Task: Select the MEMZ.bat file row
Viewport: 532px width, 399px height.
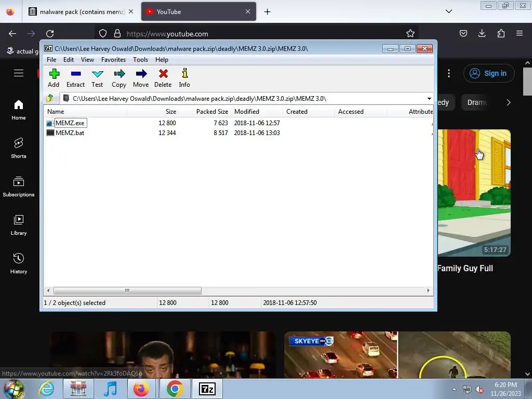Action: (x=239, y=133)
